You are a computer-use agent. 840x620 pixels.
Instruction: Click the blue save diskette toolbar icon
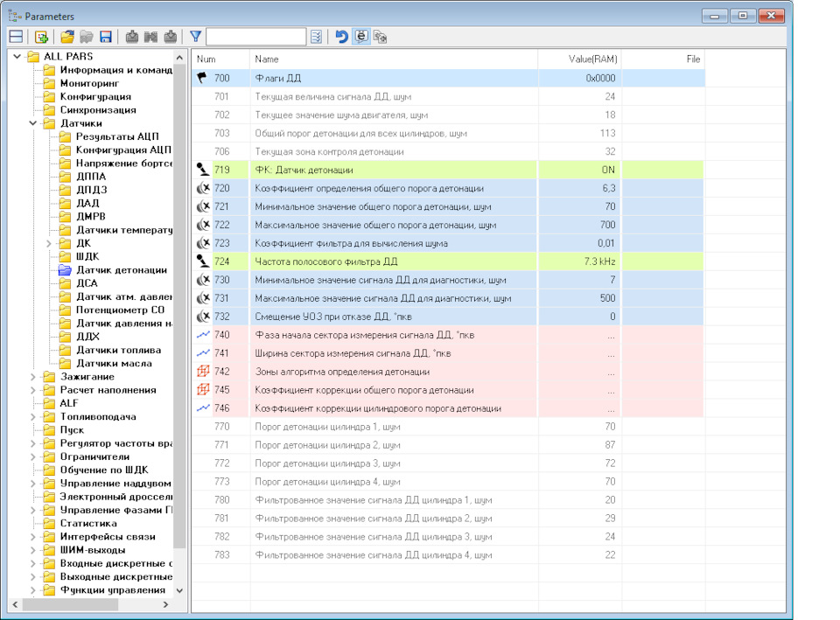(x=106, y=37)
